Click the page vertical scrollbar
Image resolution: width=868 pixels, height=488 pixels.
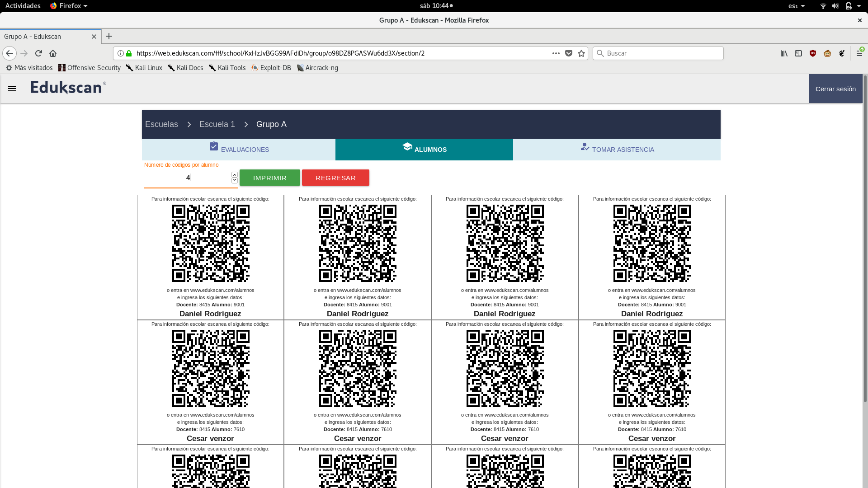tap(865, 239)
